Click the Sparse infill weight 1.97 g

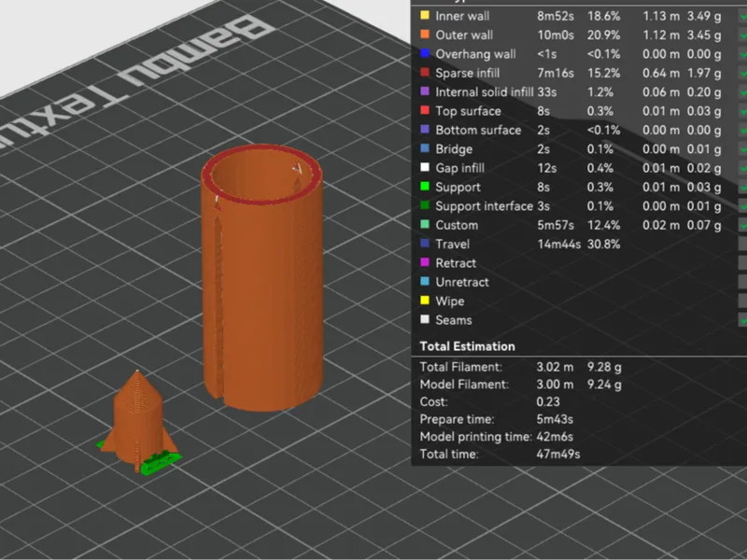coord(704,74)
